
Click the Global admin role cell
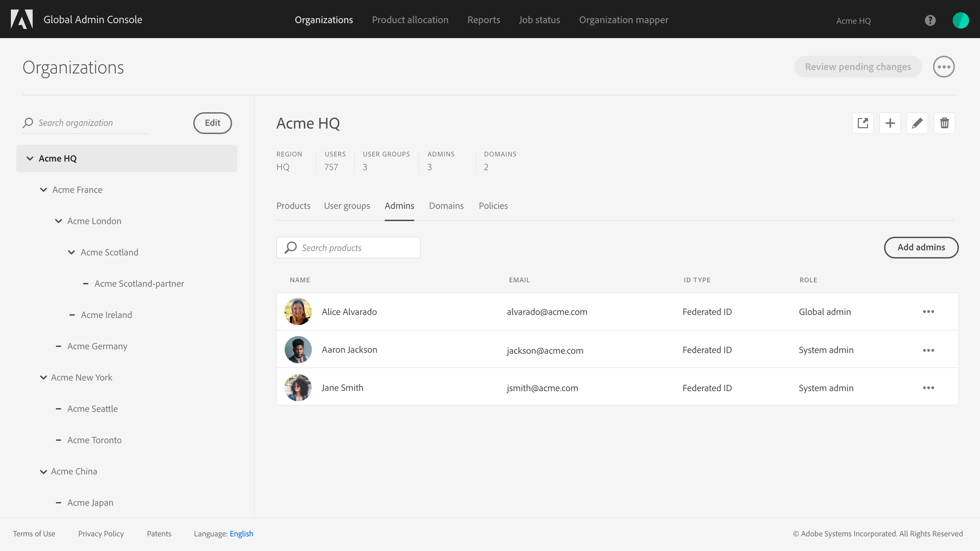coord(824,312)
